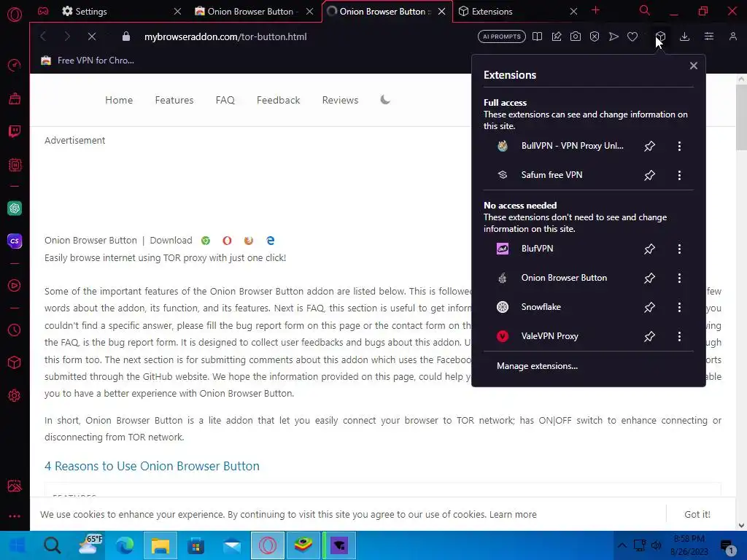Open Microsoft Edge from taskbar
The image size is (747, 560).
pos(125,545)
